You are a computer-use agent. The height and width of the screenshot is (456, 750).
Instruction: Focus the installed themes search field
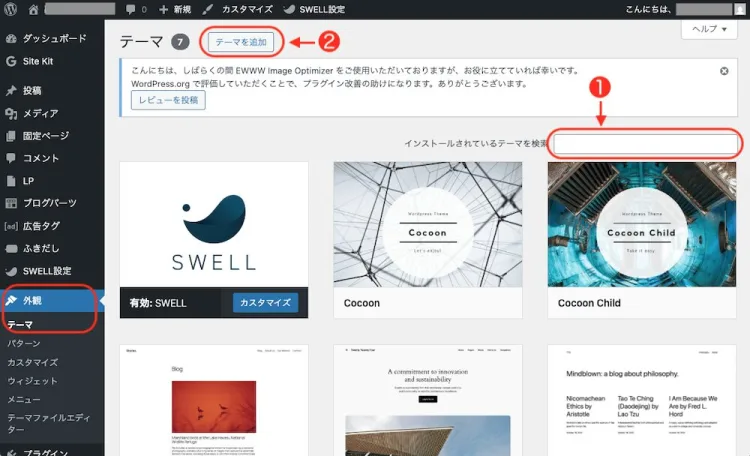tap(646, 144)
